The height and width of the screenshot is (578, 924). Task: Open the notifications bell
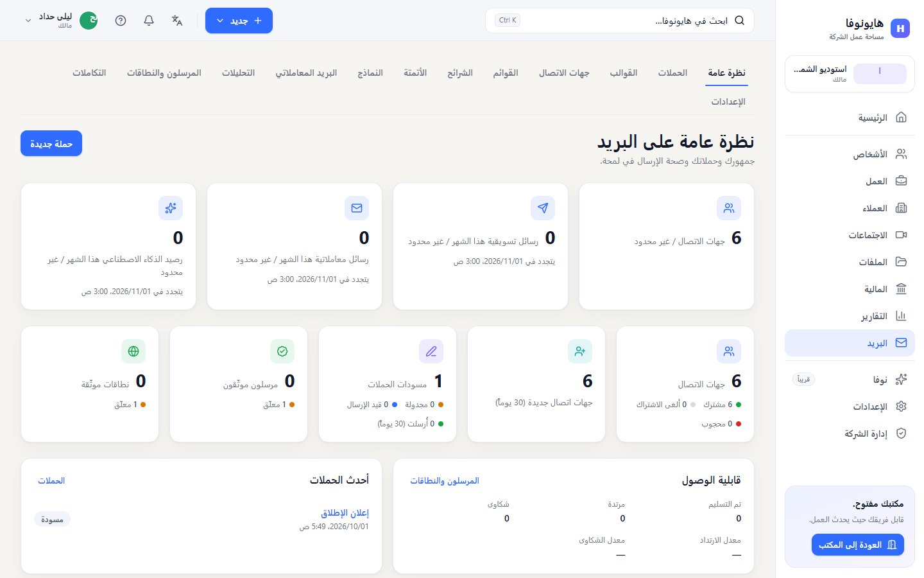click(149, 21)
